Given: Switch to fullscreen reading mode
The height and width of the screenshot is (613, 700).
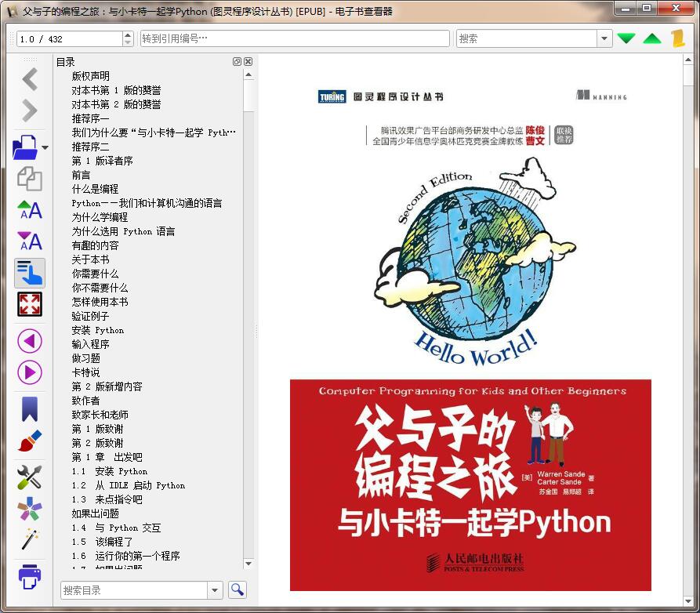Looking at the screenshot, I should (29, 304).
